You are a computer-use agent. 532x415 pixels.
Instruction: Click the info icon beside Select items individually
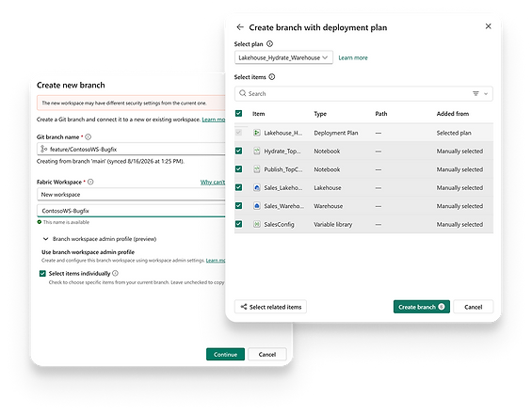[x=116, y=273]
